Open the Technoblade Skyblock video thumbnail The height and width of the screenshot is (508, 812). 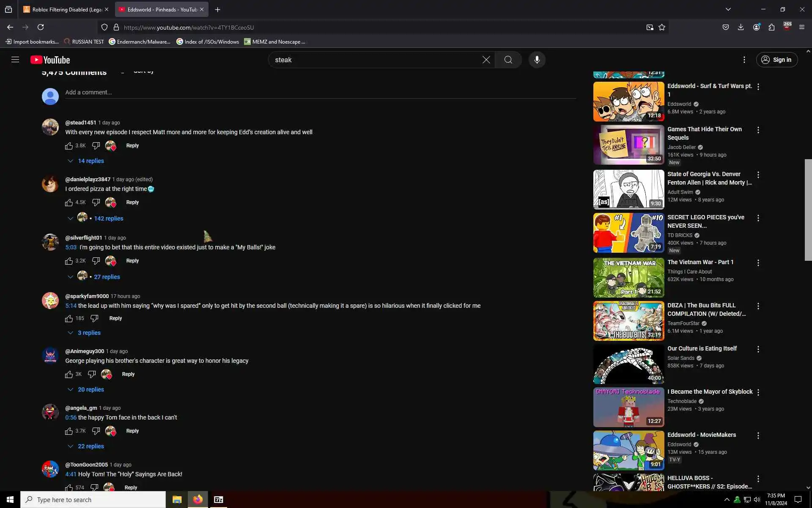tap(628, 407)
